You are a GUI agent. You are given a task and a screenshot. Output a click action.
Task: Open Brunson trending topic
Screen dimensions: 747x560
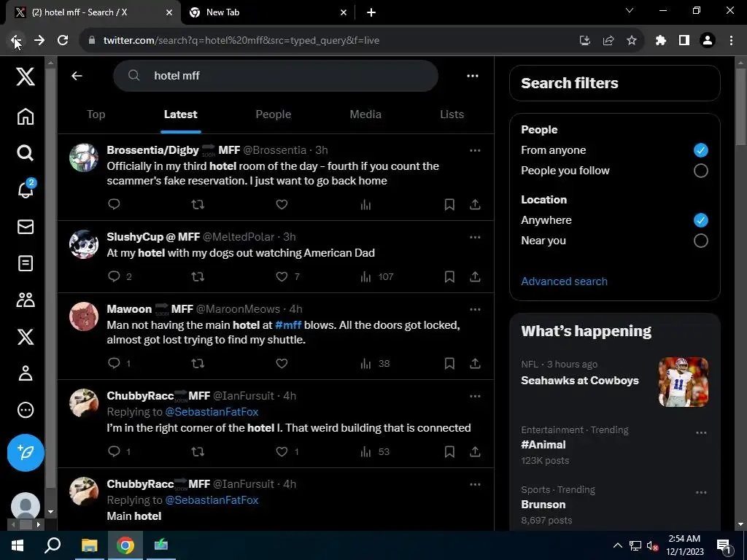point(543,505)
